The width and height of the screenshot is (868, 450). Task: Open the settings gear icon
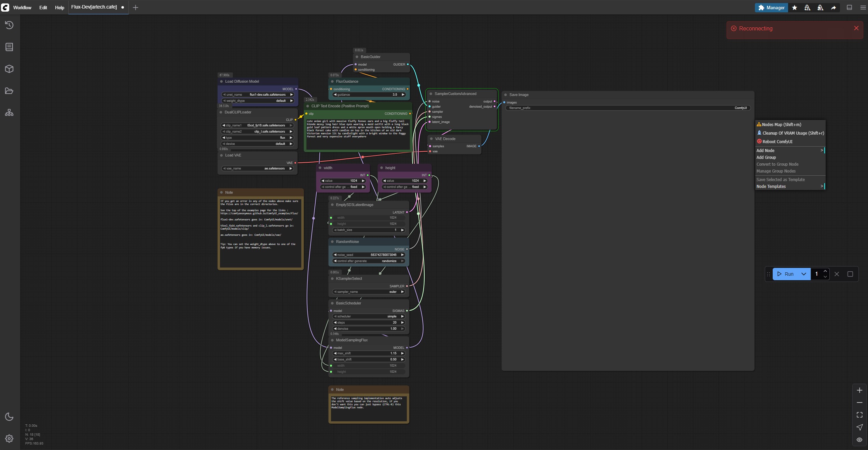tap(9, 438)
